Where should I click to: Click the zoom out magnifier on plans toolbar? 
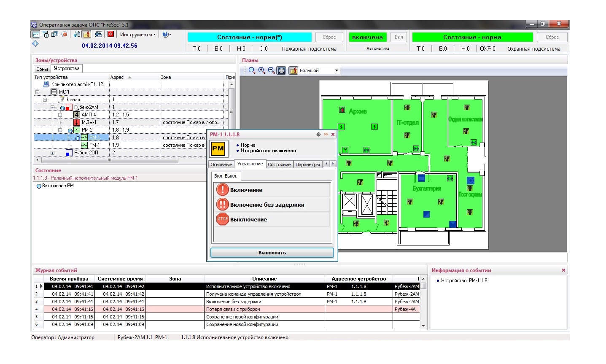pyautogui.click(x=271, y=70)
